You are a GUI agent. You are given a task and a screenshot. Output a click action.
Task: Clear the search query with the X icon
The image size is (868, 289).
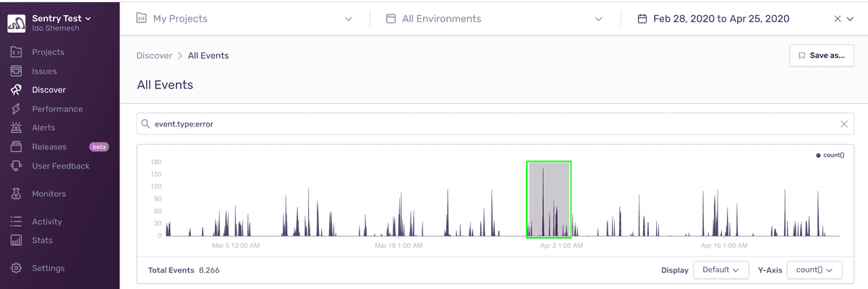[x=843, y=124]
